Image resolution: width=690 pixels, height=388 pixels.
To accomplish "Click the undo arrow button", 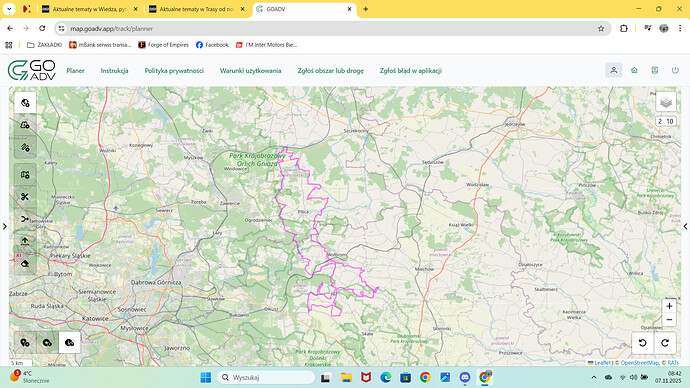I will (642, 343).
